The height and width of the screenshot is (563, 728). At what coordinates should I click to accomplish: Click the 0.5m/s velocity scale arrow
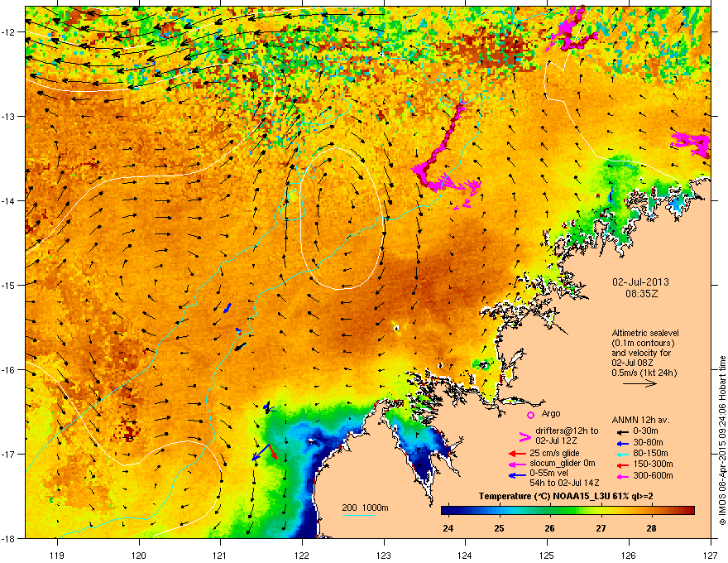click(x=639, y=383)
